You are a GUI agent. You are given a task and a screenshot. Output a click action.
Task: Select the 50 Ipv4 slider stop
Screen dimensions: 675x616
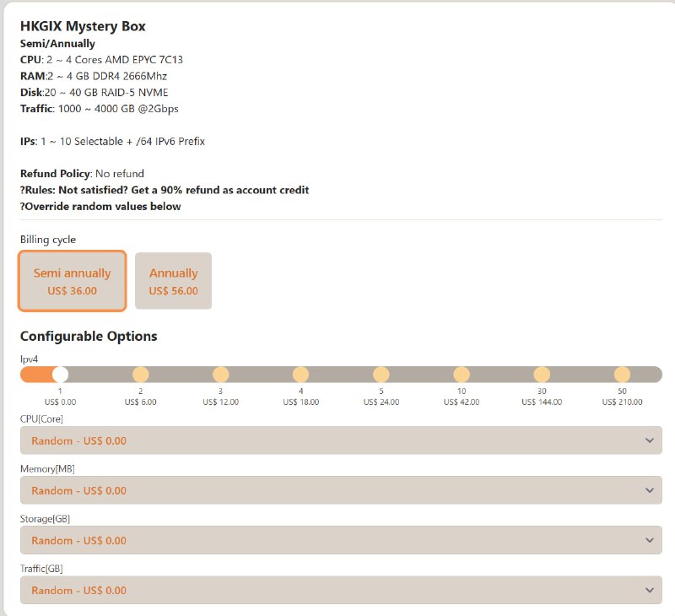click(622, 375)
